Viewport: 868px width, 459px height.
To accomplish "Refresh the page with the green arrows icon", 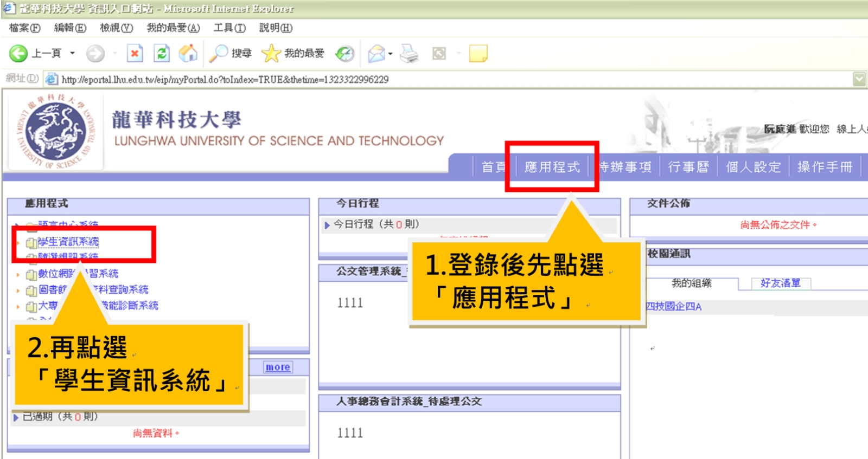I will coord(162,53).
